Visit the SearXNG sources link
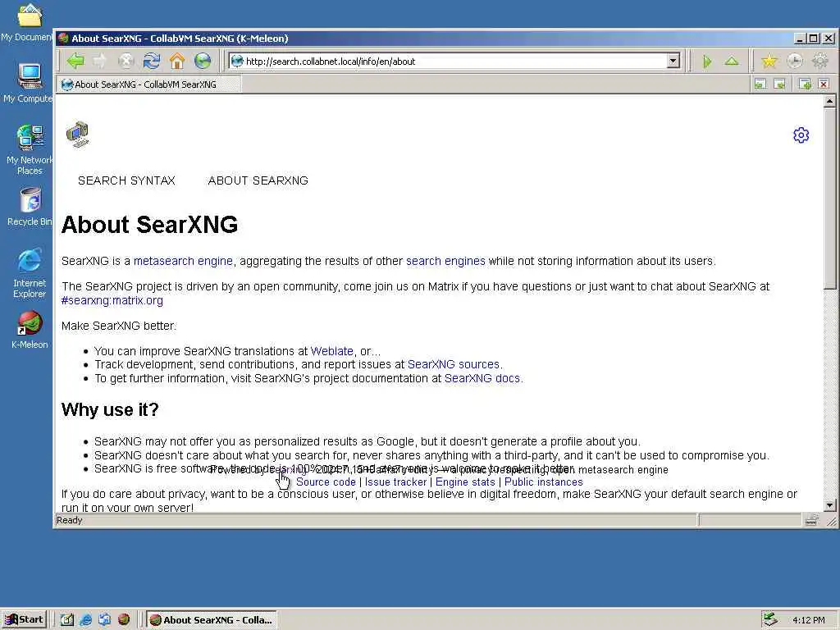The width and height of the screenshot is (840, 630). coord(454,364)
